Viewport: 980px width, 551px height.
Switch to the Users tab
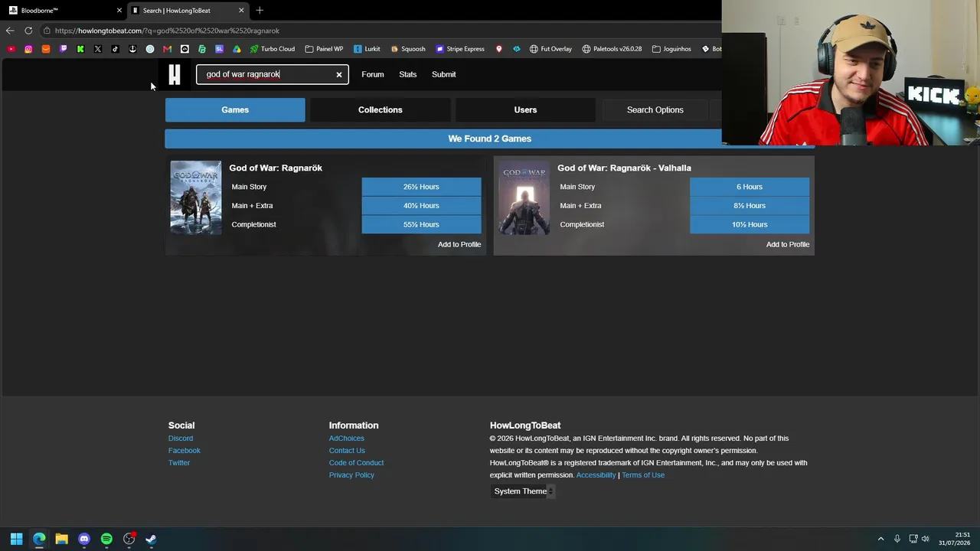point(525,110)
